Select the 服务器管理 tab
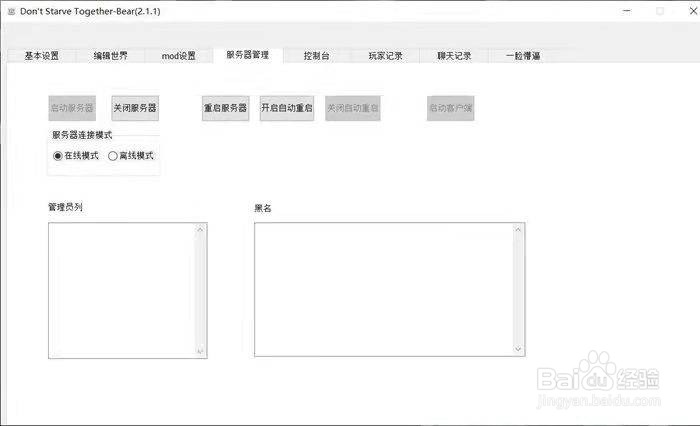Screen dimensions: 700x426 [x=248, y=55]
